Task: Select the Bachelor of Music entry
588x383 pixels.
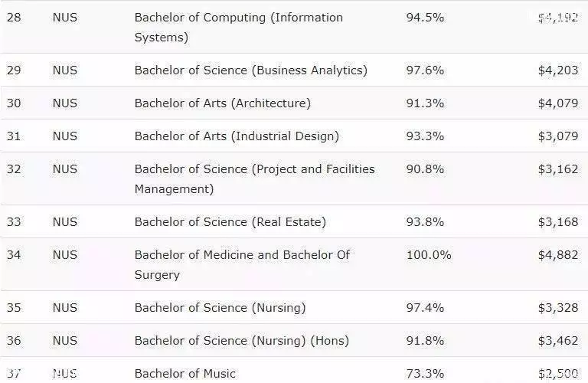Action: click(x=185, y=374)
